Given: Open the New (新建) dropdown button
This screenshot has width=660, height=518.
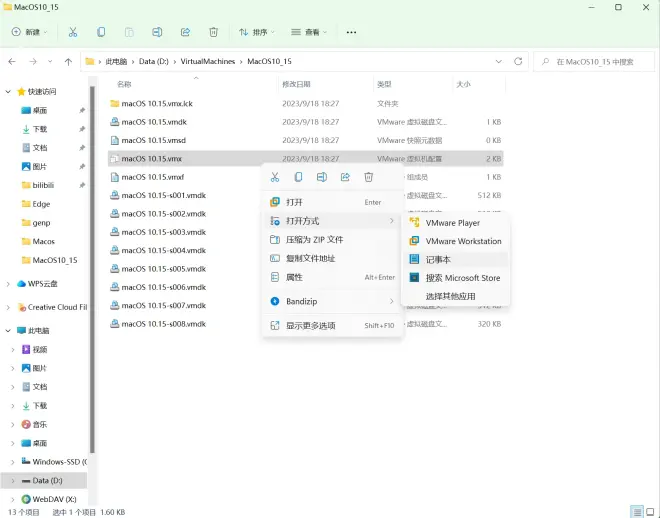Looking at the screenshot, I should pyautogui.click(x=29, y=32).
